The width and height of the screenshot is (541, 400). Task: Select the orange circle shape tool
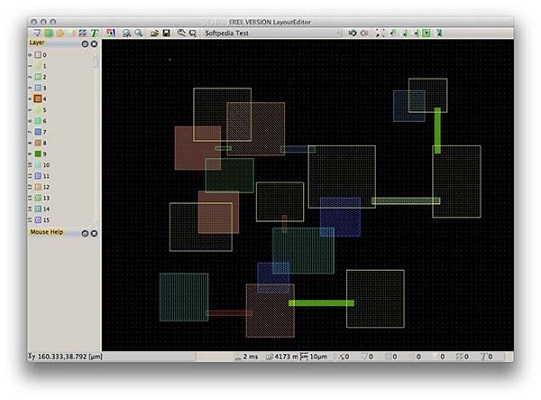[x=60, y=33]
